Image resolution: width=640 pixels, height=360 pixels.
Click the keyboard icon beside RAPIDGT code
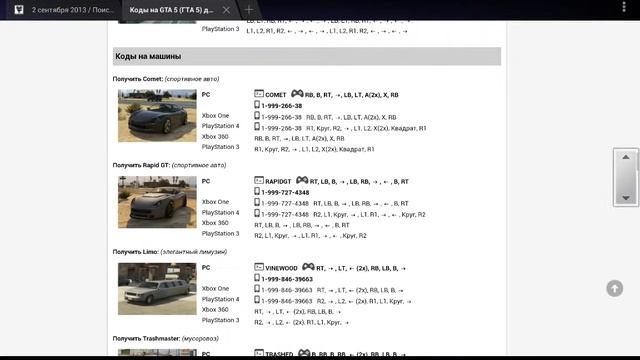coord(259,180)
